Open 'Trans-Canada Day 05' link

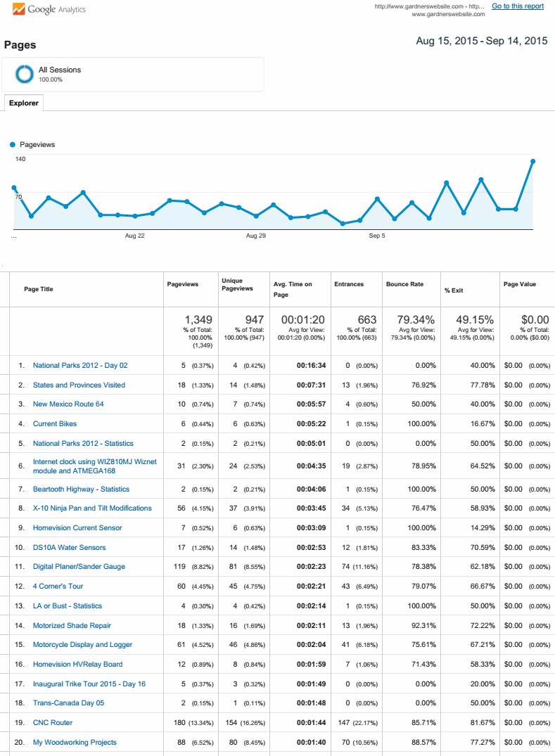(68, 703)
